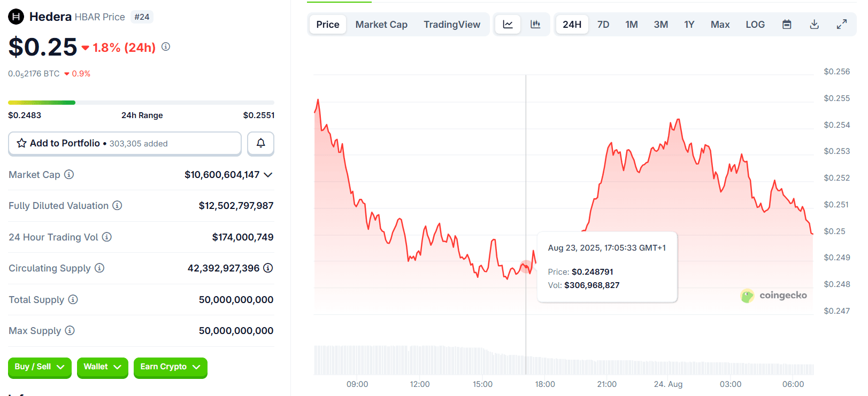Click the 0.0₅2176 BTC price text
This screenshot has height=396, width=868.
coord(34,74)
